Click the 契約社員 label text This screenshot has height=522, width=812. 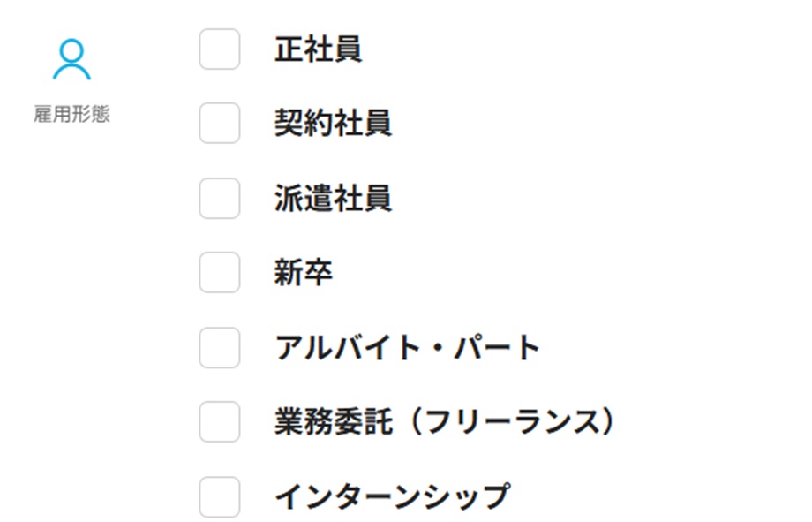(x=333, y=124)
